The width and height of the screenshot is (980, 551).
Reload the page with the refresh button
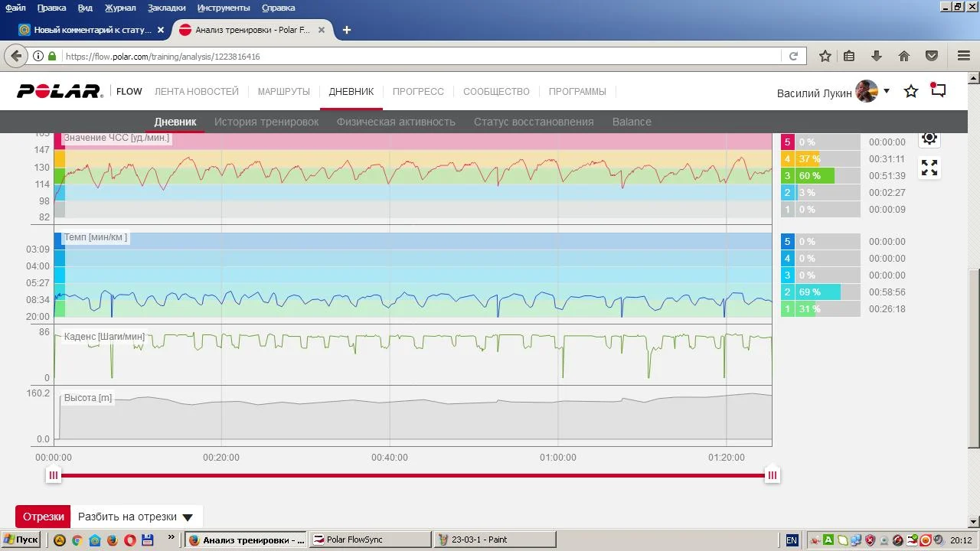tap(794, 56)
